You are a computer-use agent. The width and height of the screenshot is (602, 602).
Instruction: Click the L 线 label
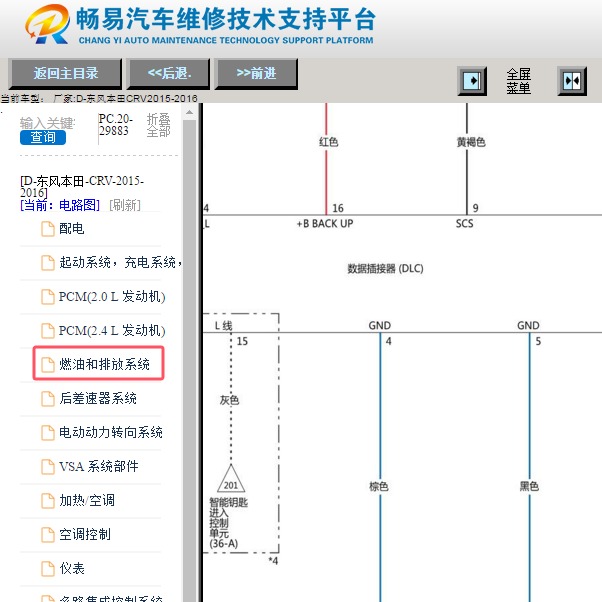(223, 326)
